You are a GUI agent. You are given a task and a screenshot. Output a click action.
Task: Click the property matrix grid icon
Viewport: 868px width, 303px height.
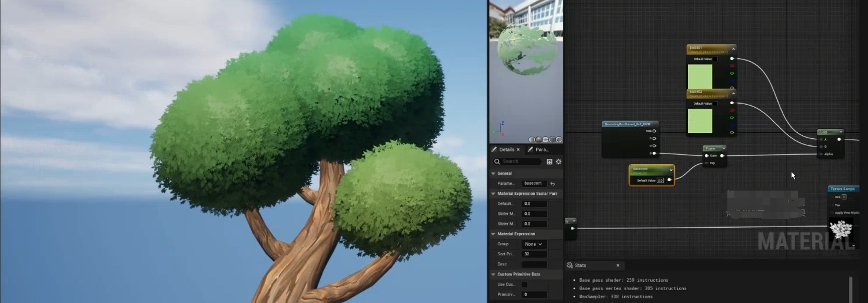click(550, 162)
